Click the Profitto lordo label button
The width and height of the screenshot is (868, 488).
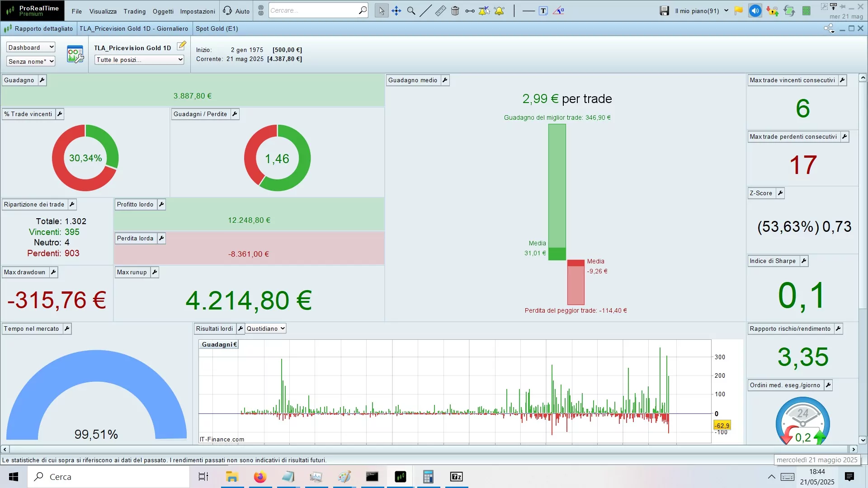[135, 205]
